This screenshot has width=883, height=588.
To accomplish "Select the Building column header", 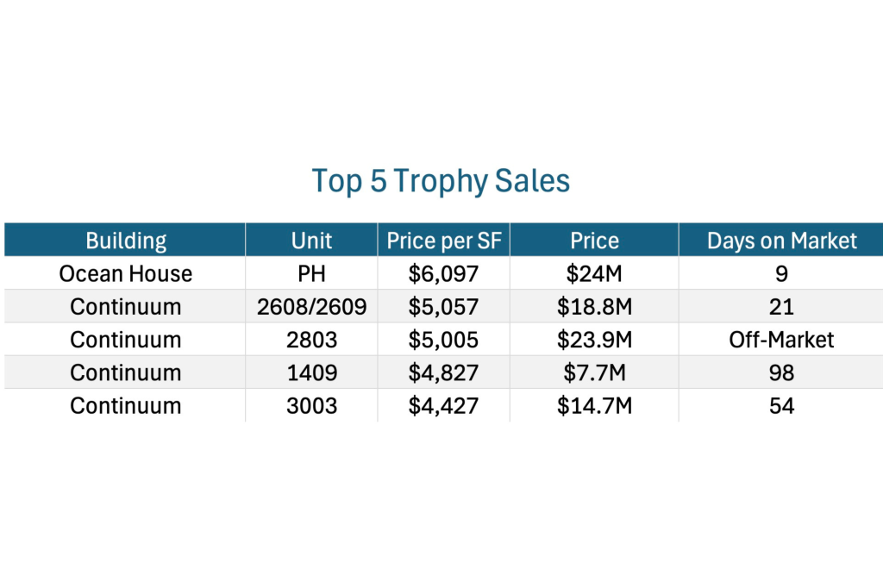I will pyautogui.click(x=126, y=241).
